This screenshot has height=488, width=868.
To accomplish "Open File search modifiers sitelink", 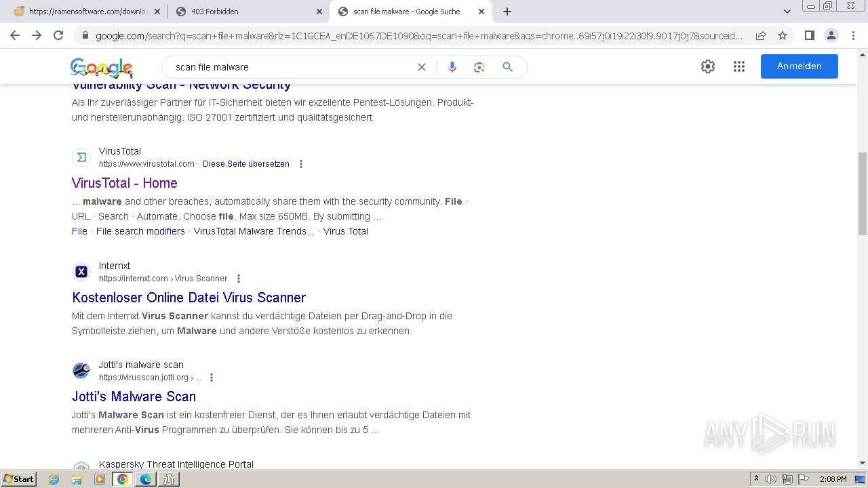I will pyautogui.click(x=140, y=231).
